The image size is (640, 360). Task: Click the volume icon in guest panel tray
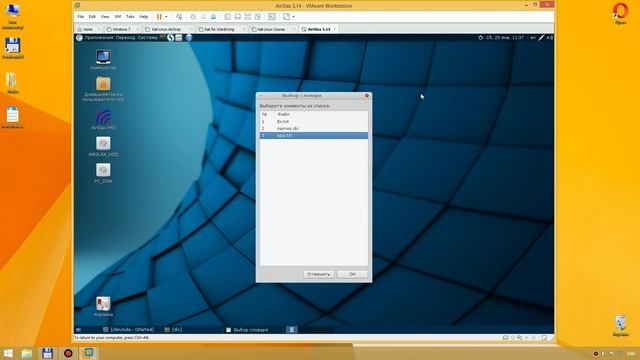coord(549,38)
